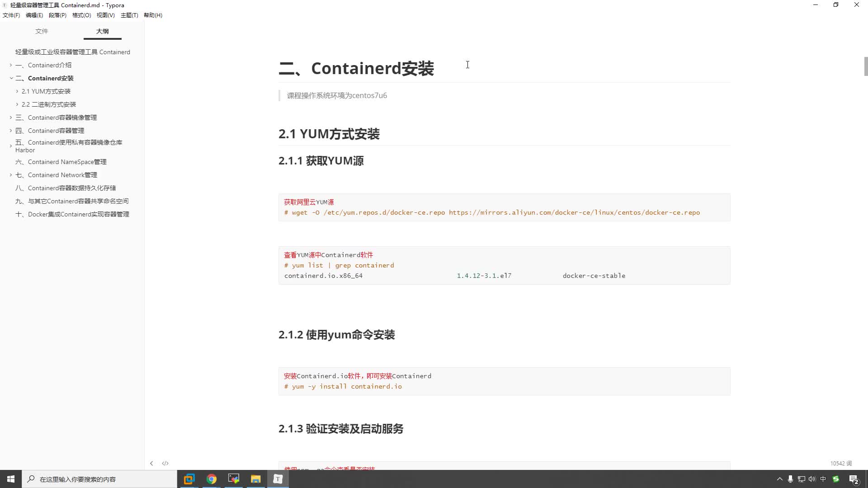Expand the 2.2 二进制方式安装 outline node

[x=17, y=104]
